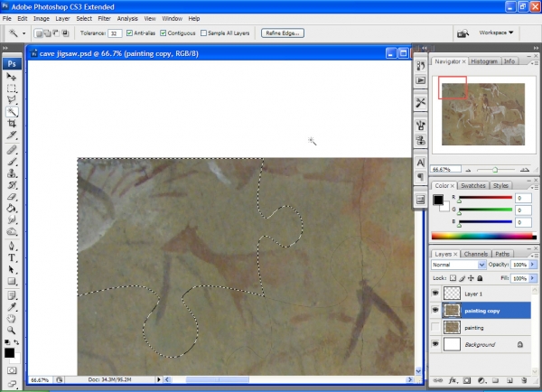This screenshot has height=392, width=542.
Task: Open the Workspace dropdown
Action: click(x=496, y=33)
